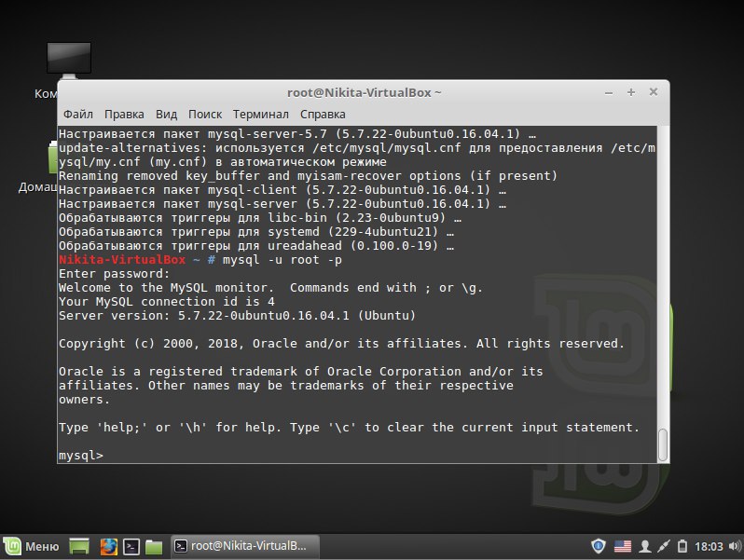Open the Linux Mint Меню button

(x=32, y=546)
